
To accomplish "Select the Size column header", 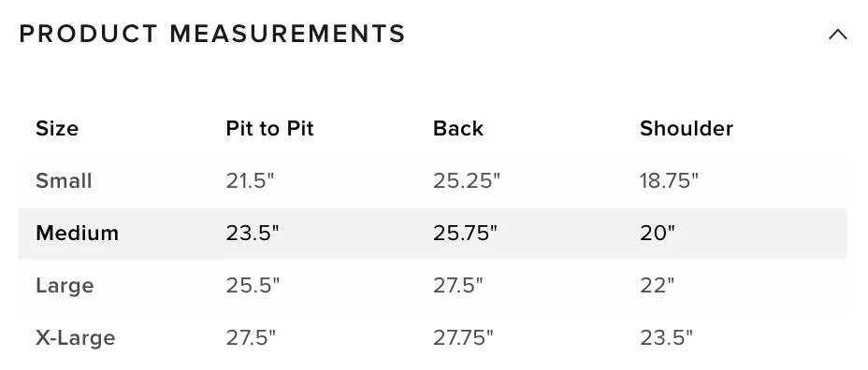I will pyautogui.click(x=57, y=128).
